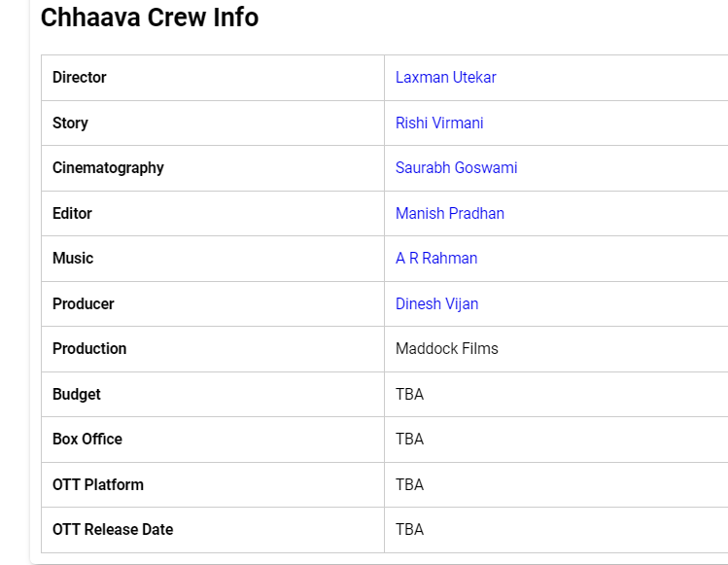Follow the Saurabh Goswami cinematography link
This screenshot has height=565, width=728.
pos(456,167)
